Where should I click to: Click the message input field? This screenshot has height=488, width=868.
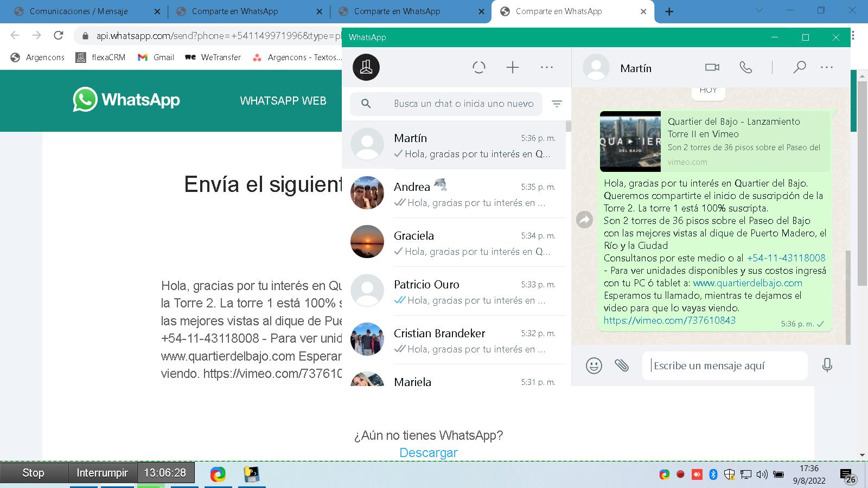pos(725,365)
